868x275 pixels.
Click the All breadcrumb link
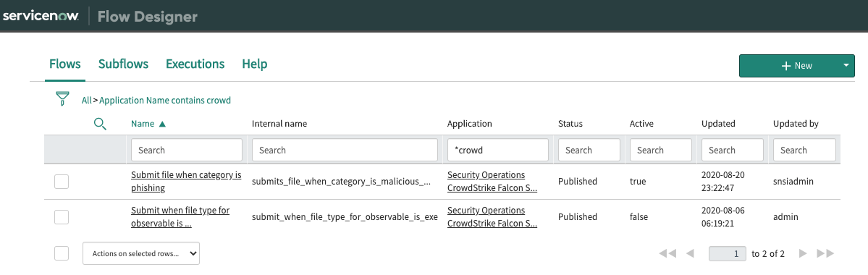86,101
